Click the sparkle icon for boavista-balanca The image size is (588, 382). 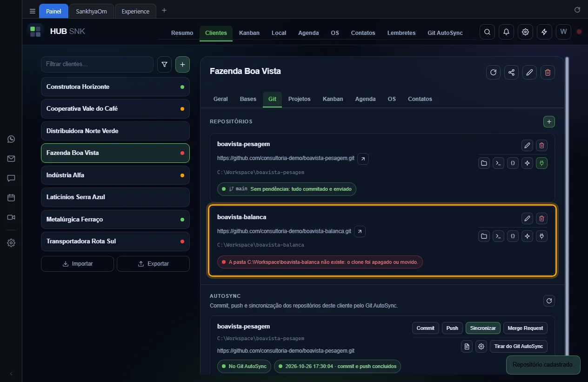pos(527,236)
